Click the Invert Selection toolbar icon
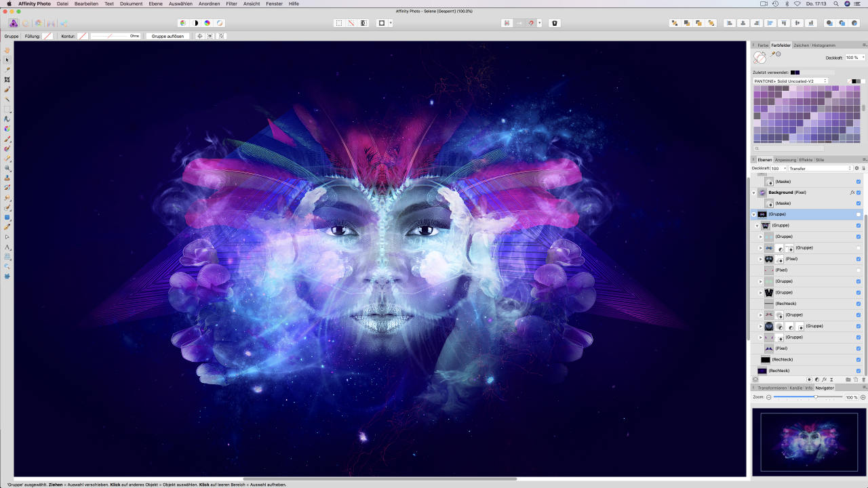This screenshot has height=488, width=868. coord(363,23)
